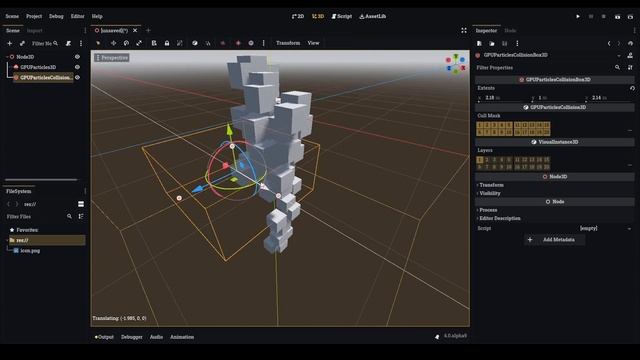Activate the Move mode tool
The height and width of the screenshot is (360, 640).
[x=113, y=43]
